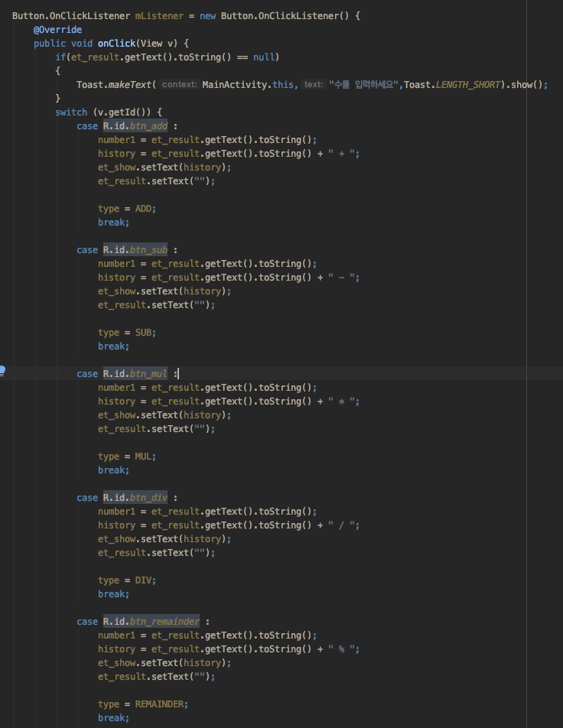563x728 pixels.
Task: Click the R.id.btn_mul case label
Action: click(x=135, y=374)
